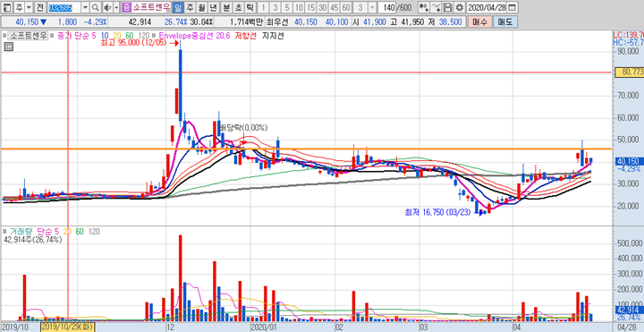This screenshot has width=644, height=332.
Task: Open the 주 market type dropdown arrow
Action: [x=29, y=7]
